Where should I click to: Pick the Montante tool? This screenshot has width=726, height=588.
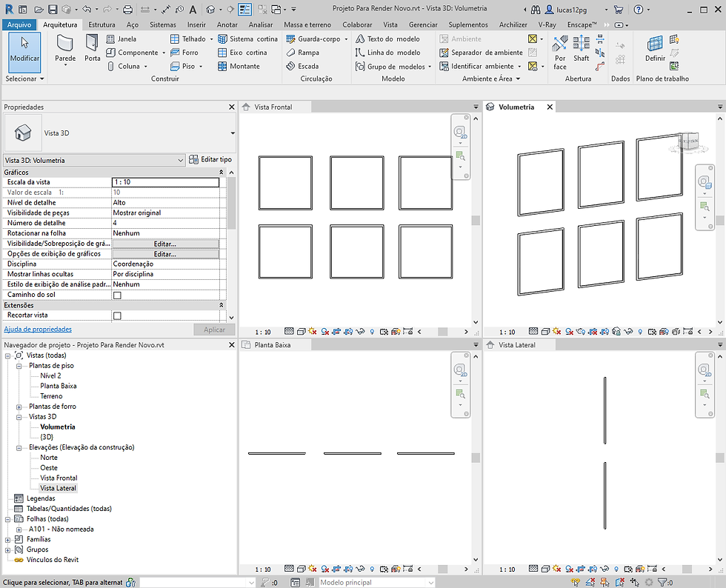tap(239, 66)
